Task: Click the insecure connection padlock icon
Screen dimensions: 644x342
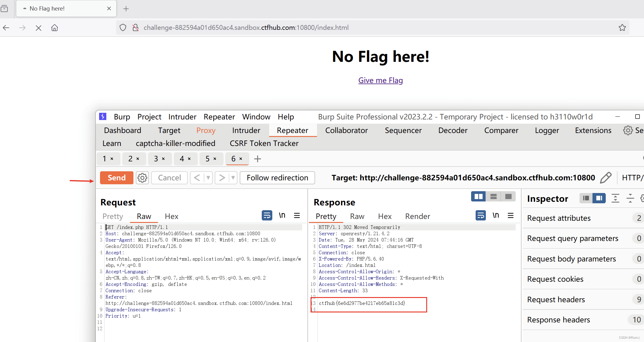Action: click(136, 27)
